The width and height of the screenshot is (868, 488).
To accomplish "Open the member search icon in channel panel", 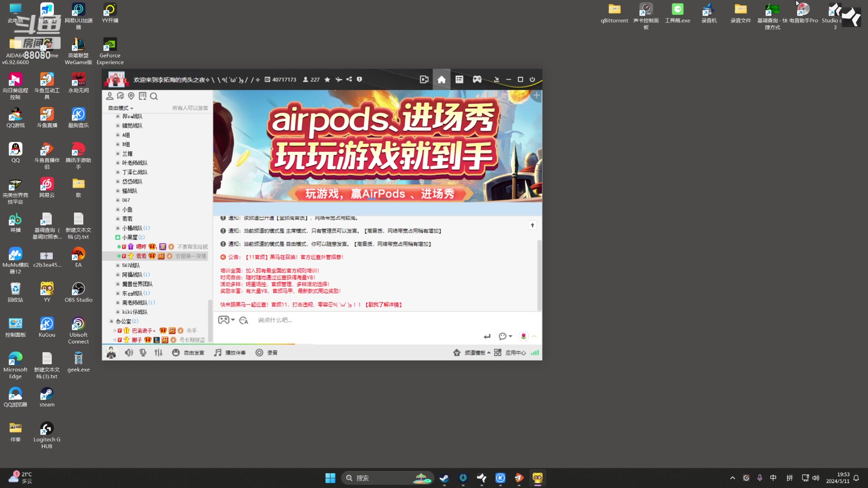I will (x=154, y=96).
